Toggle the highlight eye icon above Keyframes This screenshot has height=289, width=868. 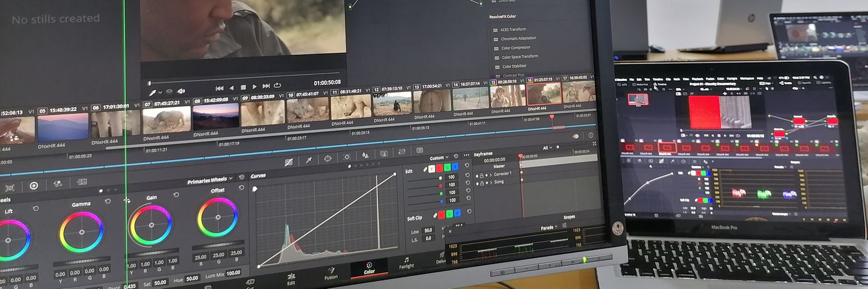(575, 136)
